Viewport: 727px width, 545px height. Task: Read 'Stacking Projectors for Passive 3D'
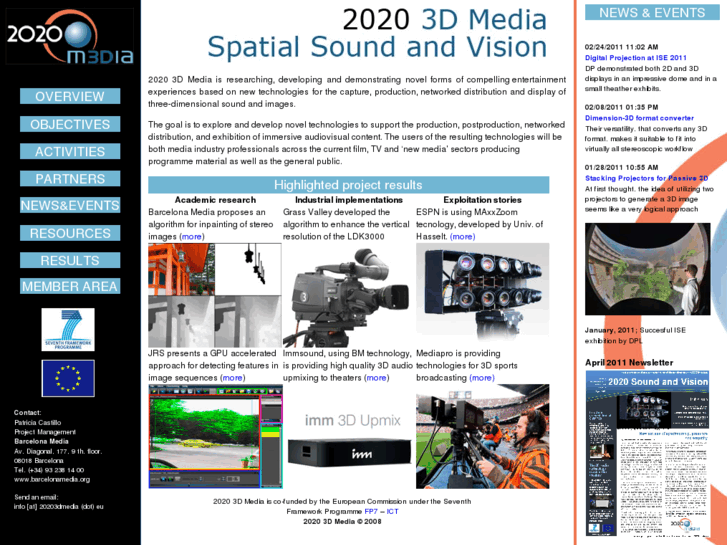tap(646, 178)
